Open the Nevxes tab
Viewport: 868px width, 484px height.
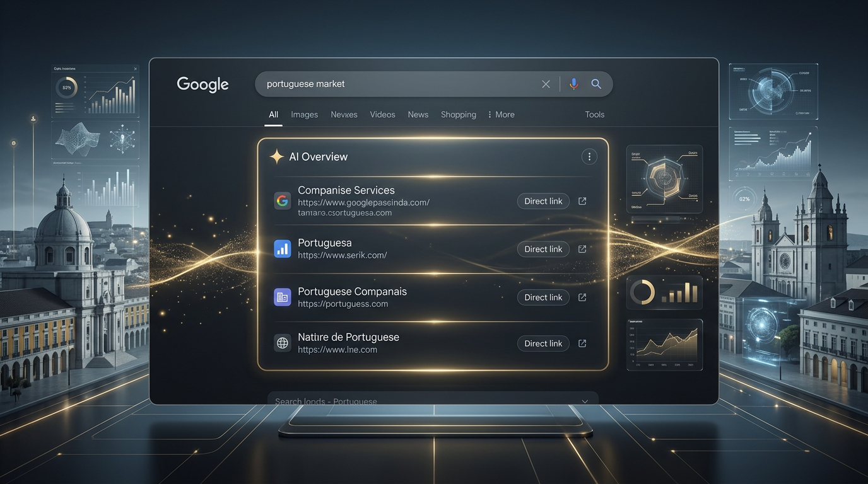(x=344, y=115)
